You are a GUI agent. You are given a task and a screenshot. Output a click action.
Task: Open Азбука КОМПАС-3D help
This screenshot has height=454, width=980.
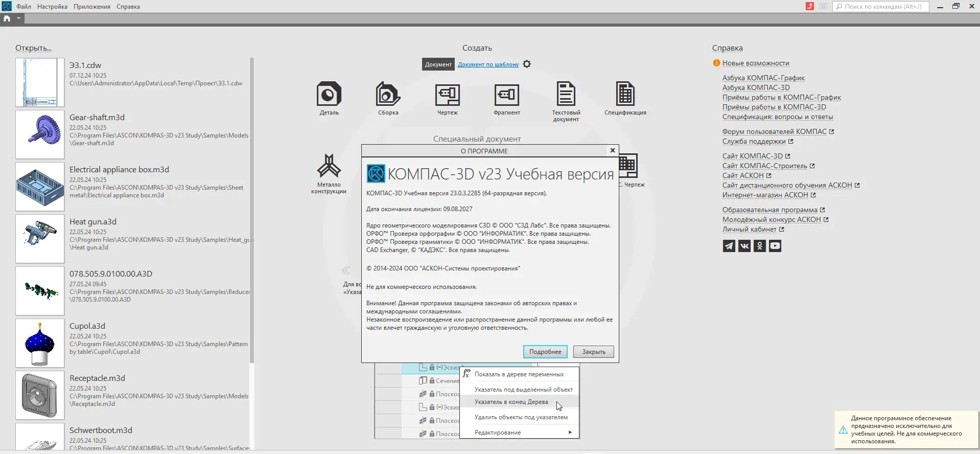click(x=756, y=87)
